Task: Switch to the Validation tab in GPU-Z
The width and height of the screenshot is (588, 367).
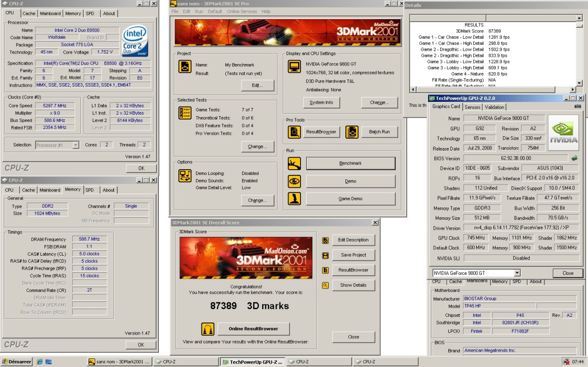Action: click(494, 107)
